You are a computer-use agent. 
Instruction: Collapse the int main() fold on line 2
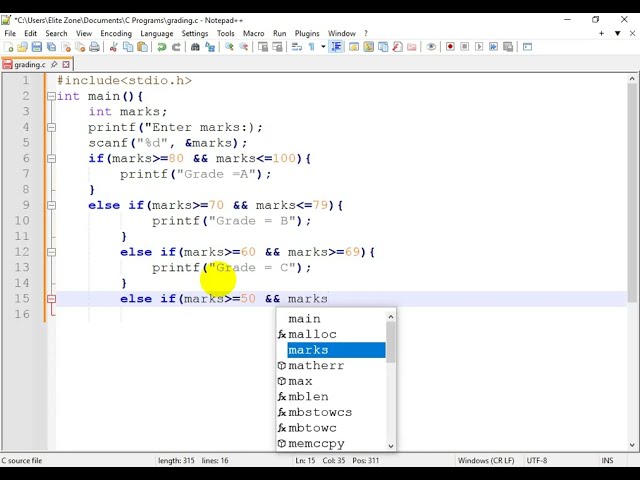[x=51, y=96]
